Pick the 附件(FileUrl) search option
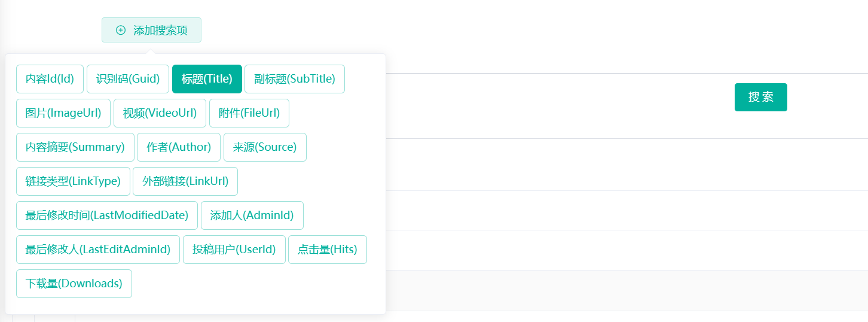Screen dimensions: 868x322 249,113
